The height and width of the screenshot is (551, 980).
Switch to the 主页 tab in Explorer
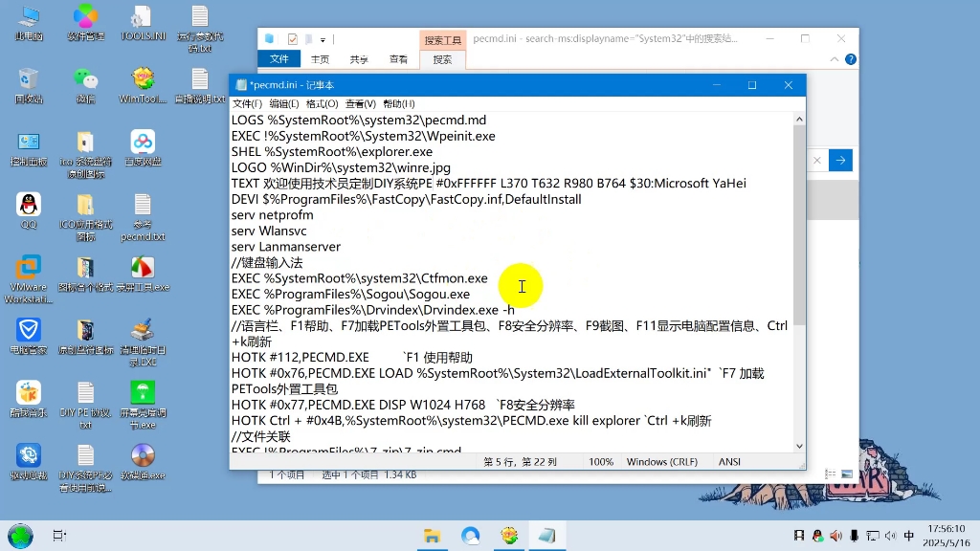[320, 58]
